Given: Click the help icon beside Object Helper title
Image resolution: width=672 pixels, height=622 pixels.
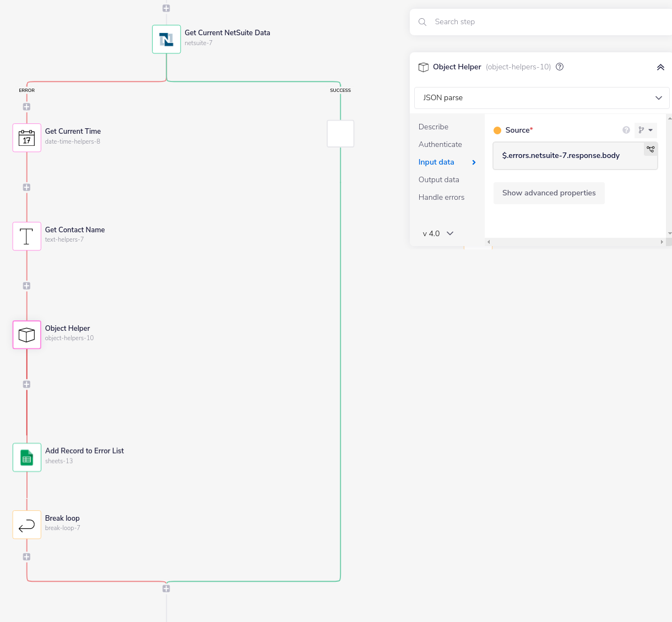Looking at the screenshot, I should pos(560,67).
